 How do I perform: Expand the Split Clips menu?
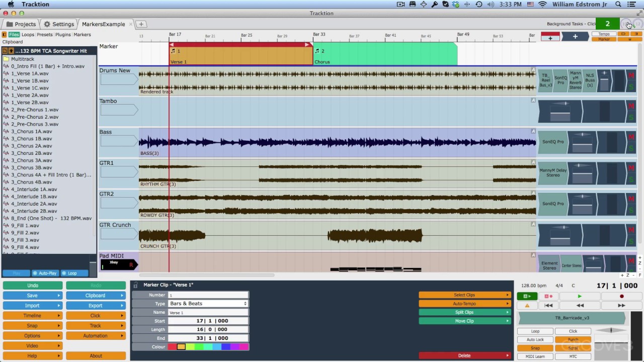[x=464, y=312]
